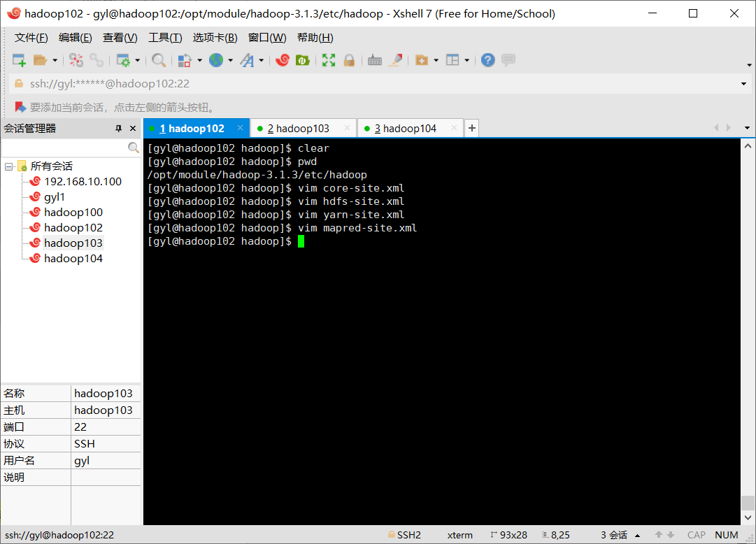Click the ssh address bar field
Image resolution: width=756 pixels, height=544 pixels.
coord(376,84)
